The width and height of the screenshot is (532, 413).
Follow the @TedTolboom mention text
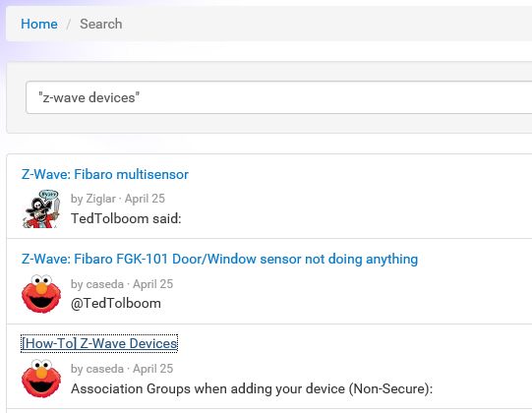116,304
